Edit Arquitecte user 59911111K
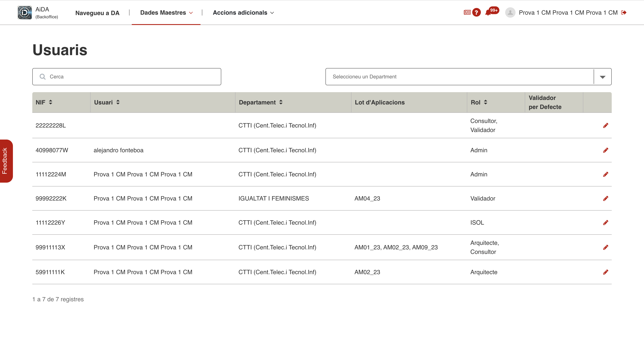 [x=605, y=272]
